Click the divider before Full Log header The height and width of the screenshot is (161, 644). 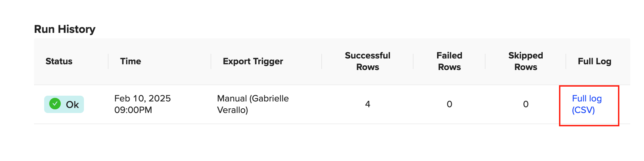[x=566, y=61]
